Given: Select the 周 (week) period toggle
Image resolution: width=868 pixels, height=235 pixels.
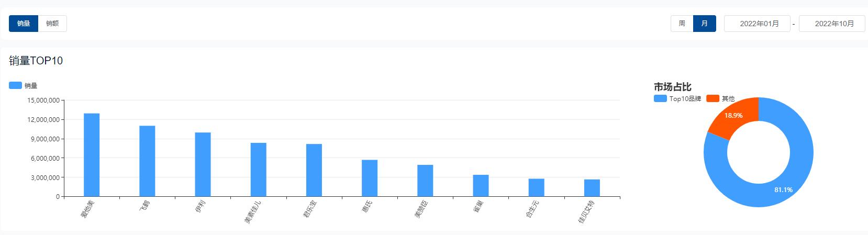Looking at the screenshot, I should tap(682, 24).
